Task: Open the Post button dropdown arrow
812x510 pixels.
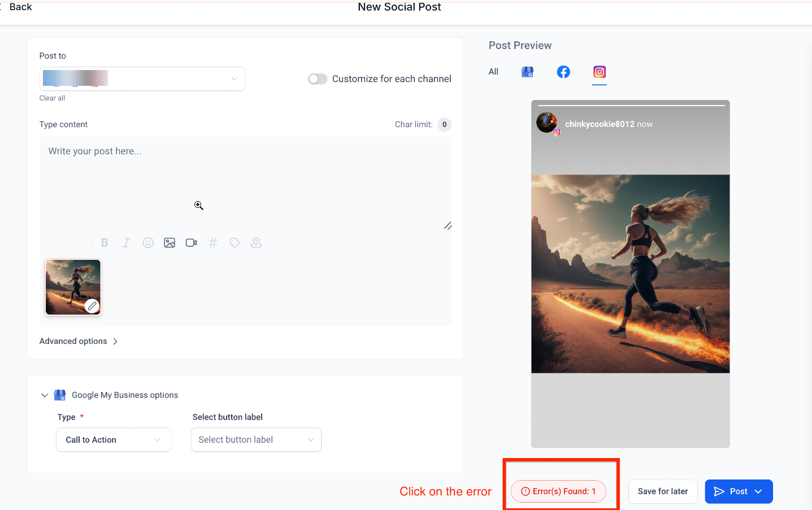Action: coord(758,491)
